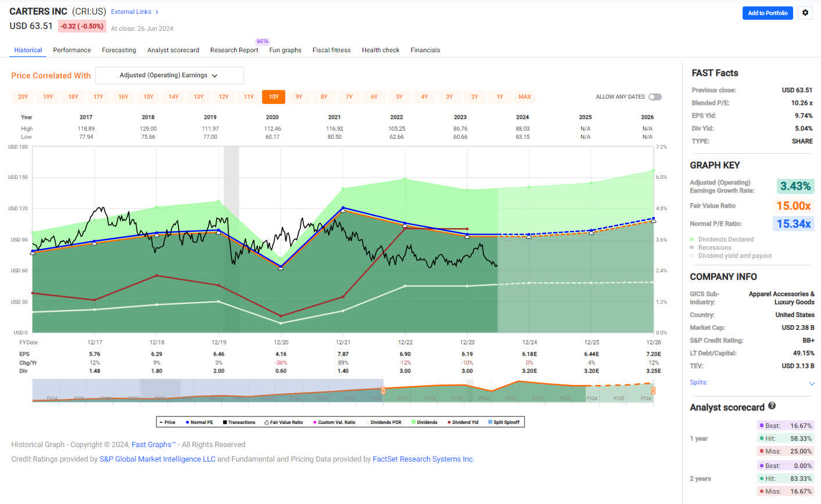The height and width of the screenshot is (504, 821).
Task: Toggle the Normal PE legend item
Action: tap(199, 422)
